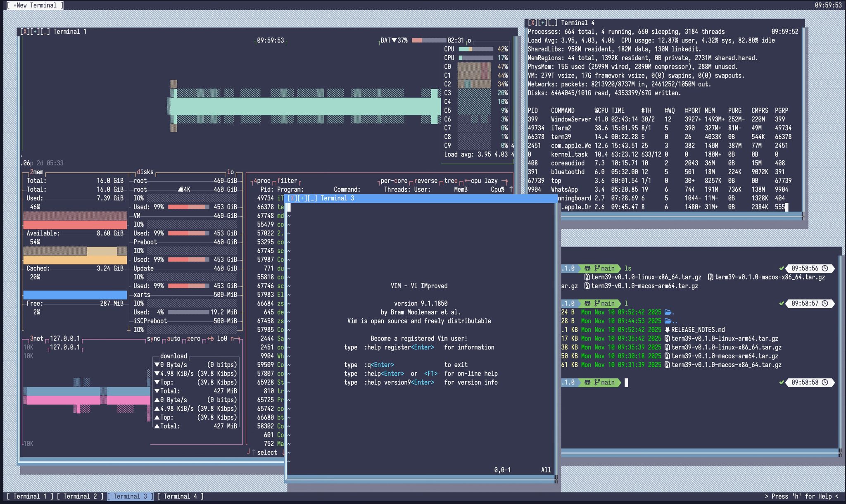Click the up arrow left of 'select' in btop
846x504 pixels.
pos(254,453)
